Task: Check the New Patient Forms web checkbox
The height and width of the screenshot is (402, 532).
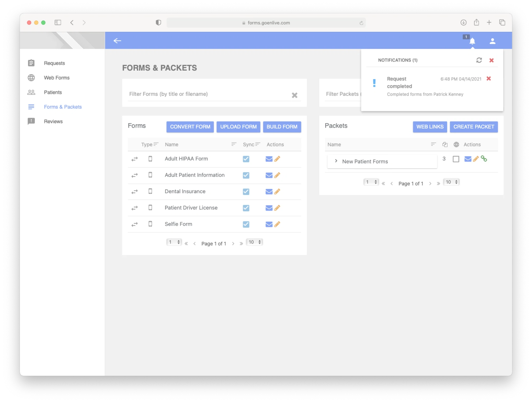Action: point(456,159)
